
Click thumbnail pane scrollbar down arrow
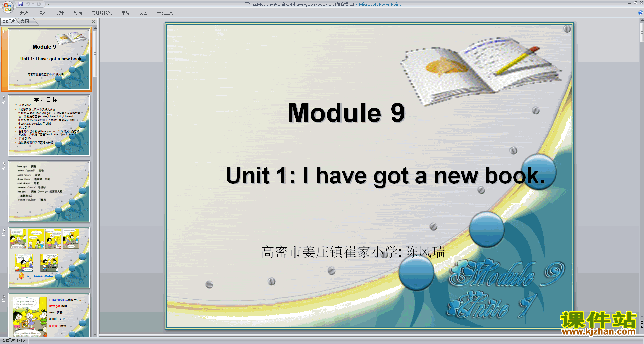pyautogui.click(x=95, y=334)
